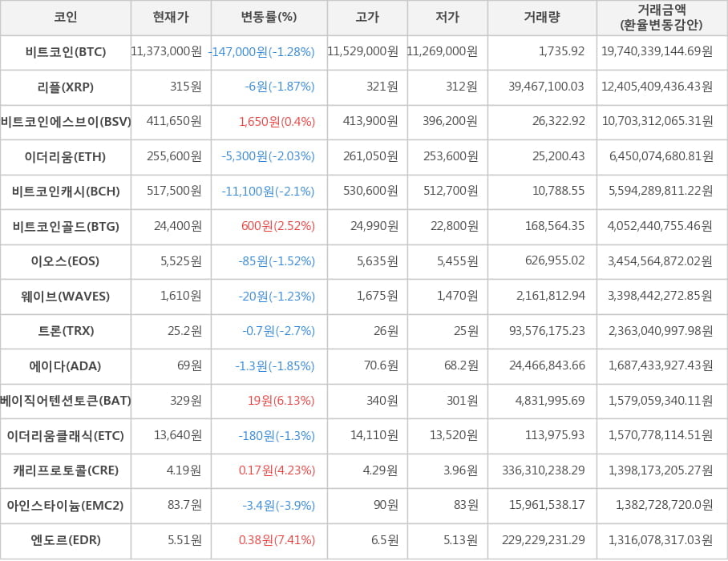Click BCH change -11,100원(-2.1%)
This screenshot has width=728, height=561.
click(269, 192)
